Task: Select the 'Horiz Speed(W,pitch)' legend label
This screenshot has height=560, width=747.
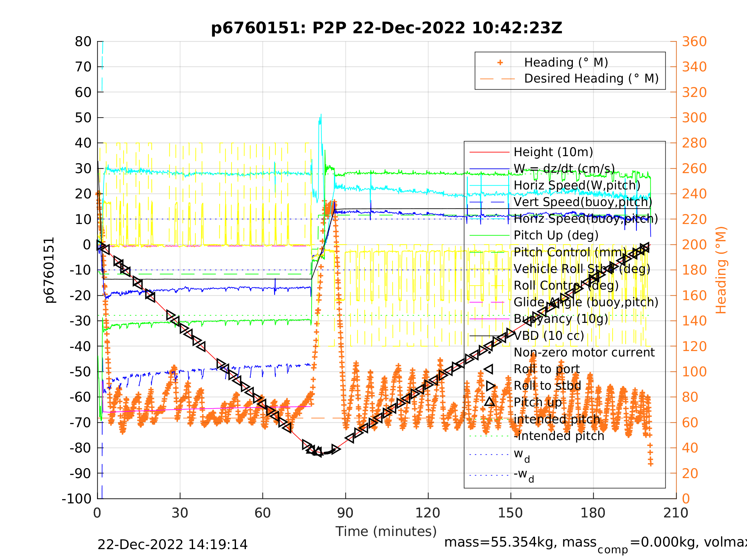Action: click(x=577, y=185)
